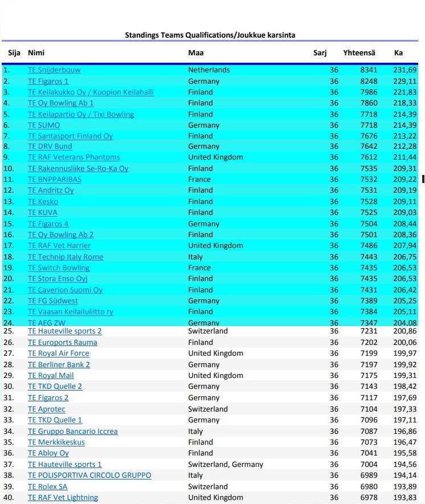Screen dimensions: 425x504
Task: Open the TE Caverion Suomi Oy link
Action: click(65, 290)
